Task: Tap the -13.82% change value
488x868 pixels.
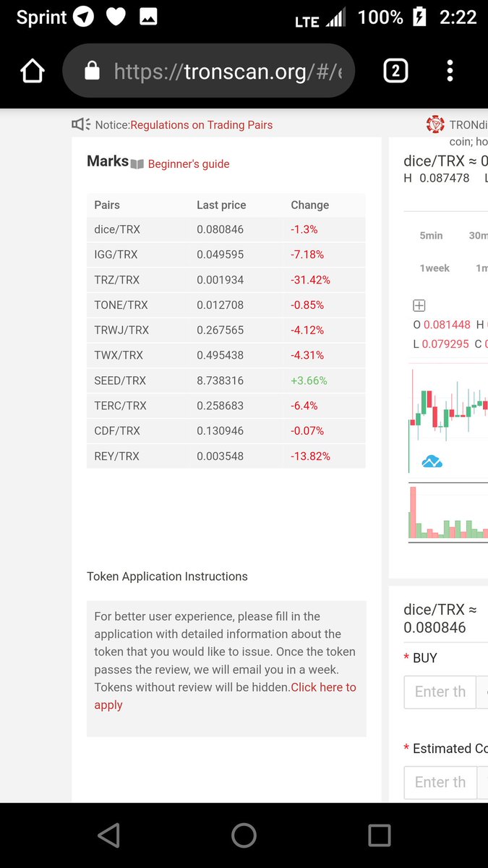Action: click(310, 456)
